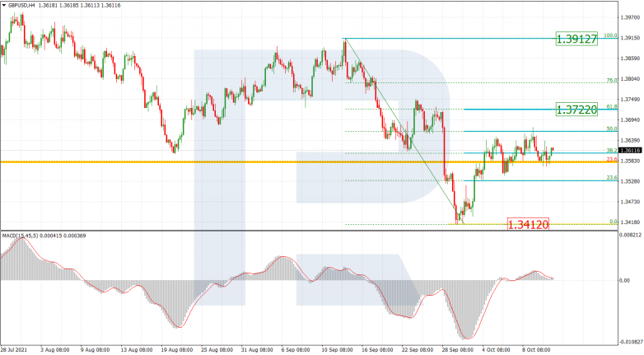The height and width of the screenshot is (355, 644).
Task: Click 1.39150 on the price axis
Action: coord(631,38)
